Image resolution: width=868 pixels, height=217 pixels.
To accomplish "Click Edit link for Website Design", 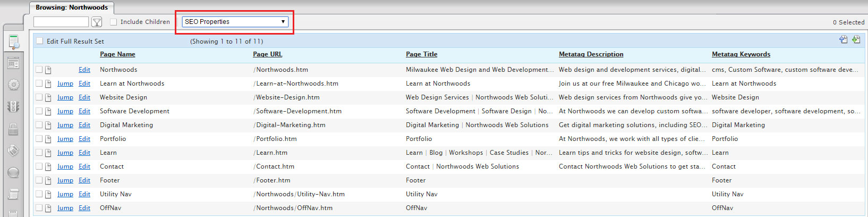I will pos(84,97).
